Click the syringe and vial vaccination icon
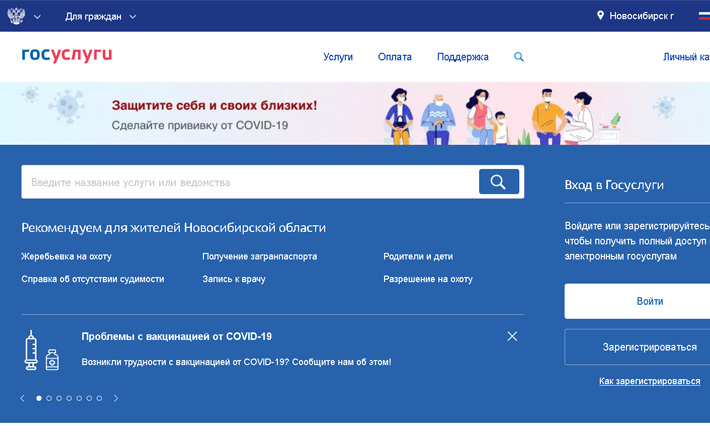 41,350
